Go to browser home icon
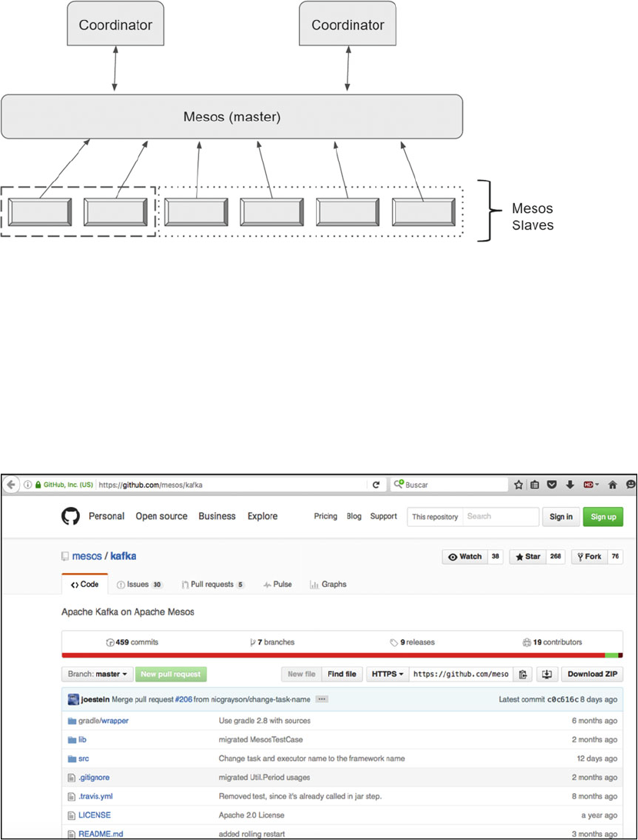 tap(613, 485)
